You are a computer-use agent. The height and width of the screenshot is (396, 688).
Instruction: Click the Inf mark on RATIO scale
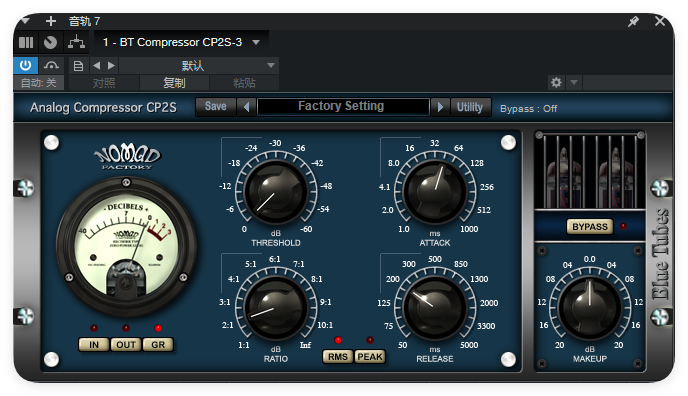(x=305, y=345)
